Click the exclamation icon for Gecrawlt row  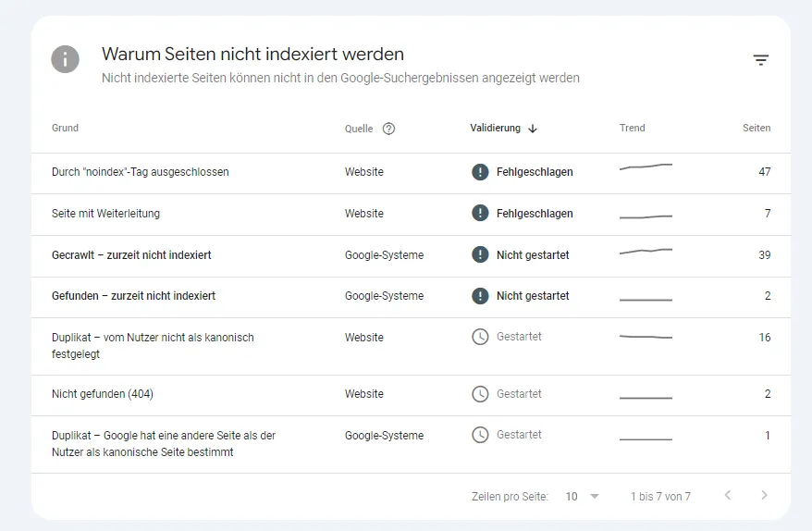(480, 254)
